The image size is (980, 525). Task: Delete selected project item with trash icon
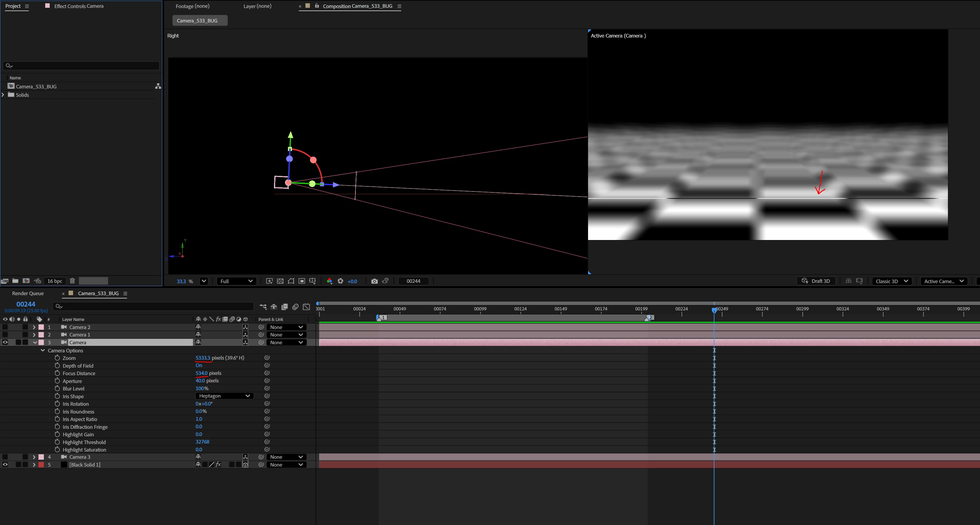72,281
